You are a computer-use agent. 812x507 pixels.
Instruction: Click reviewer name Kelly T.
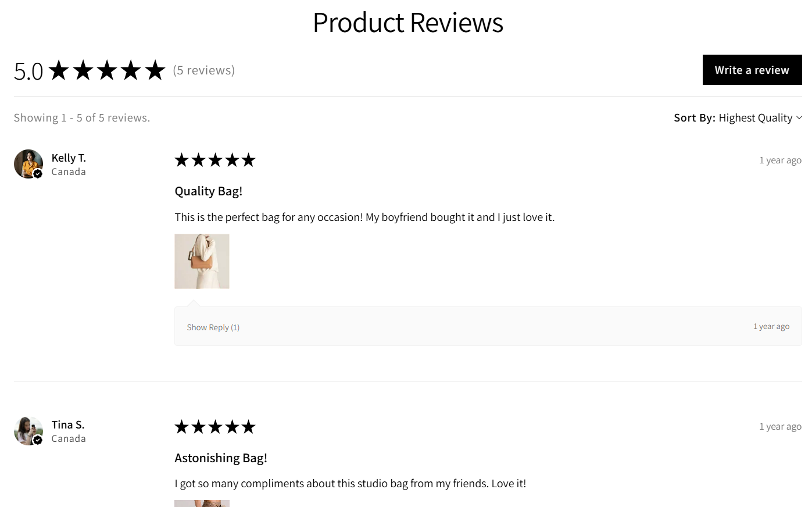point(68,158)
